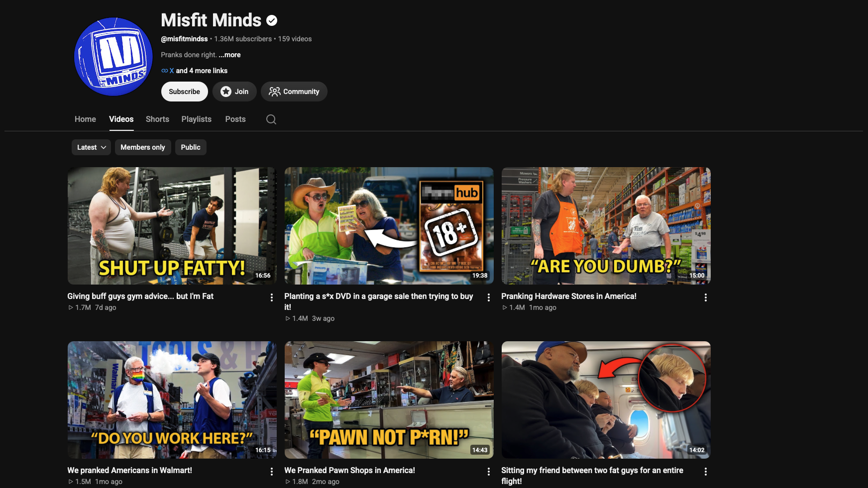
Task: Play the 'PAWN NOT P*RN!' thumbnail
Action: (x=389, y=400)
